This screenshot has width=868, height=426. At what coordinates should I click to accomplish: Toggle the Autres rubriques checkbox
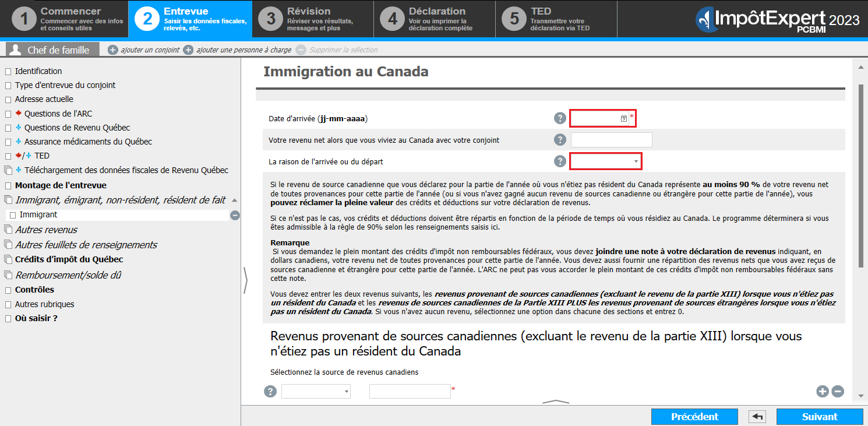pos(8,305)
